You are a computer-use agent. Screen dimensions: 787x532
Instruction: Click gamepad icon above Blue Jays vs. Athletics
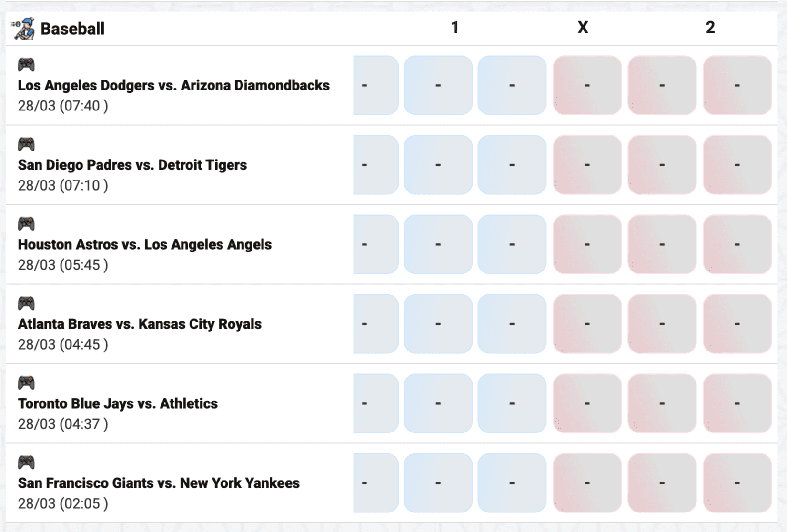(26, 382)
